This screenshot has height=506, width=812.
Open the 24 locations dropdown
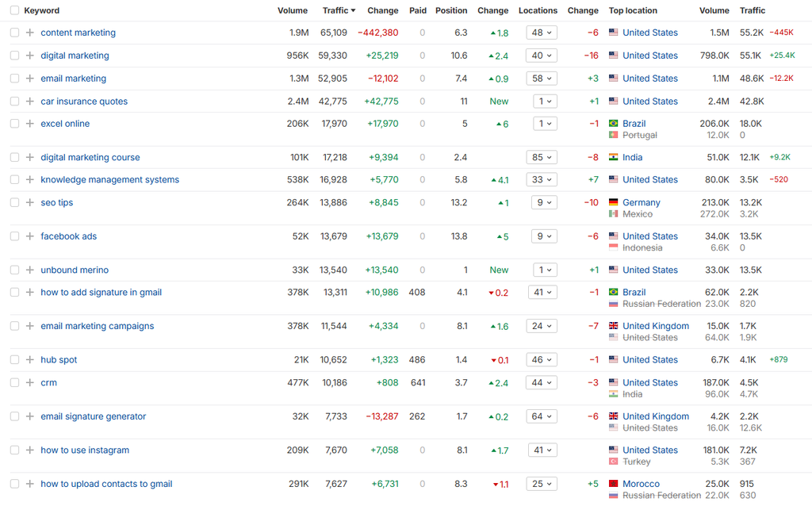542,326
